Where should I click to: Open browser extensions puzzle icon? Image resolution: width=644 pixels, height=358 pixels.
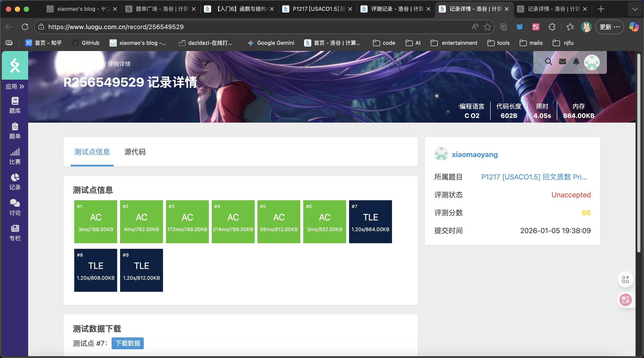coord(552,27)
